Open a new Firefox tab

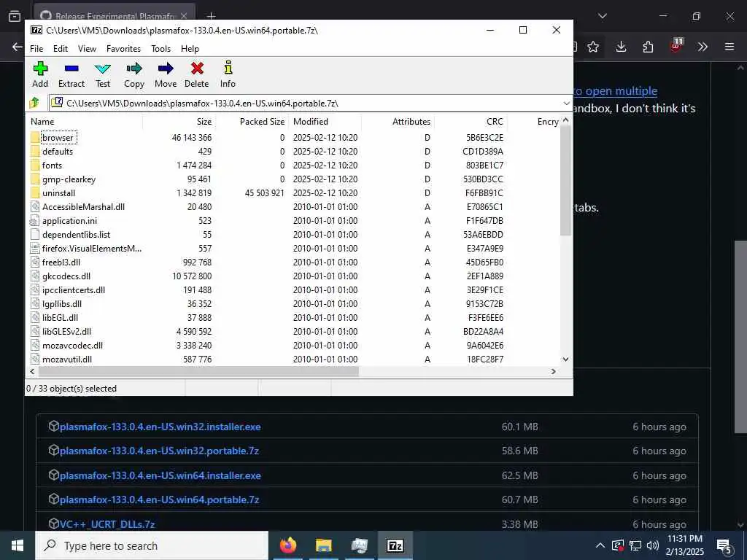click(x=211, y=16)
